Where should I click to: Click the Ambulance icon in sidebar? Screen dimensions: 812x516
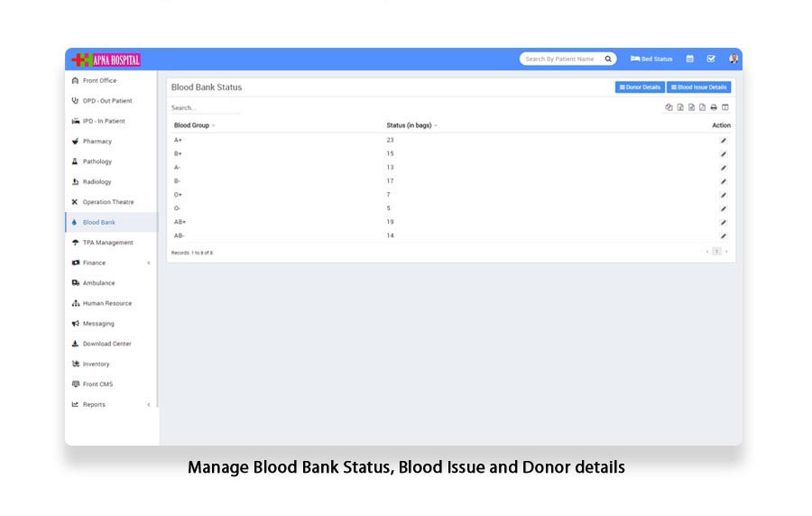(x=76, y=282)
